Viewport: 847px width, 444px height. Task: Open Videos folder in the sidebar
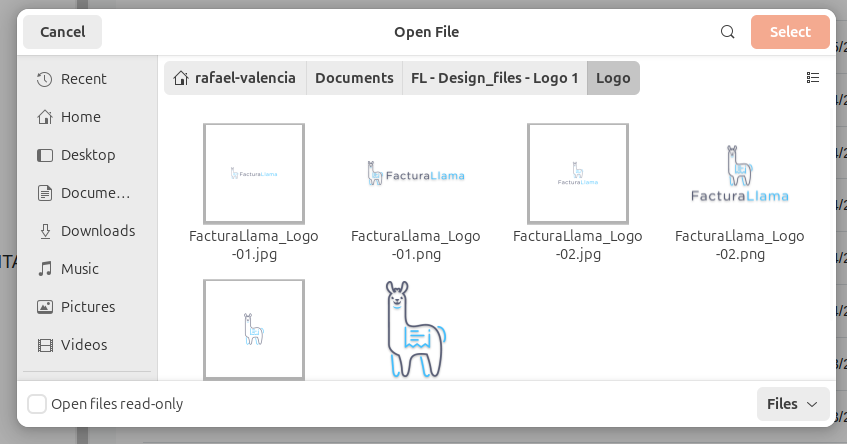(81, 345)
